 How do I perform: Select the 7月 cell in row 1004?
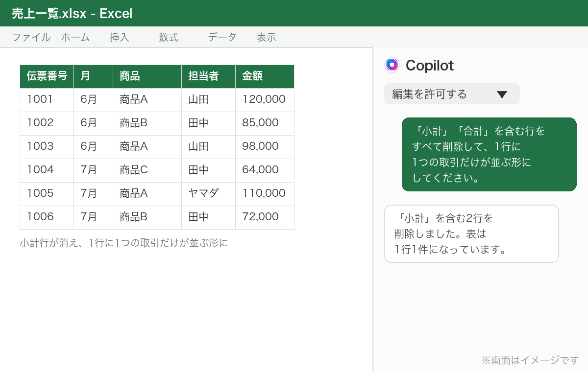click(x=94, y=170)
